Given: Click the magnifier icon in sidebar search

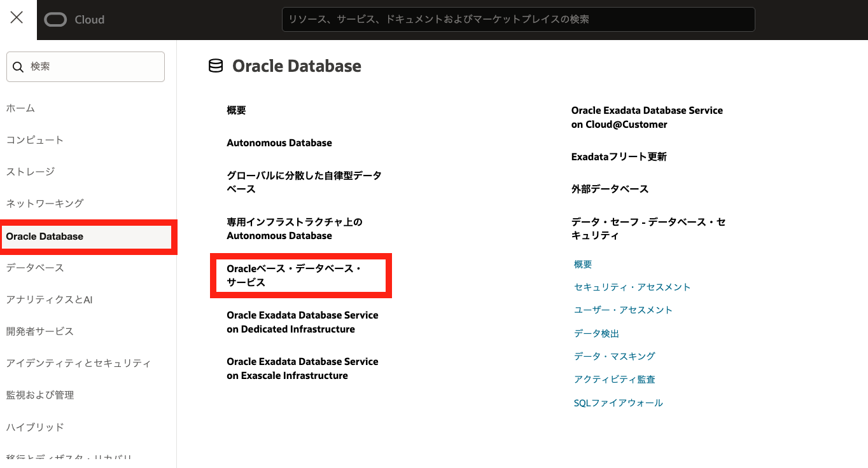Looking at the screenshot, I should click(18, 67).
